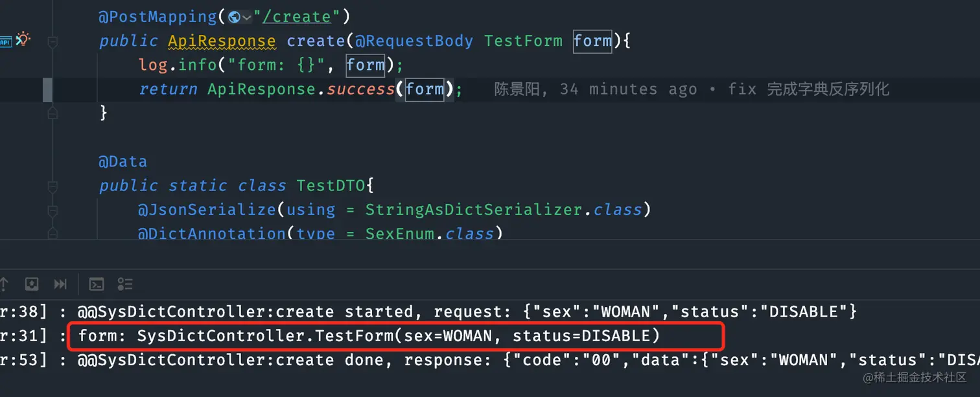Open the dropdown chevron next to globe icon
The width and height of the screenshot is (980, 397).
click(x=247, y=17)
